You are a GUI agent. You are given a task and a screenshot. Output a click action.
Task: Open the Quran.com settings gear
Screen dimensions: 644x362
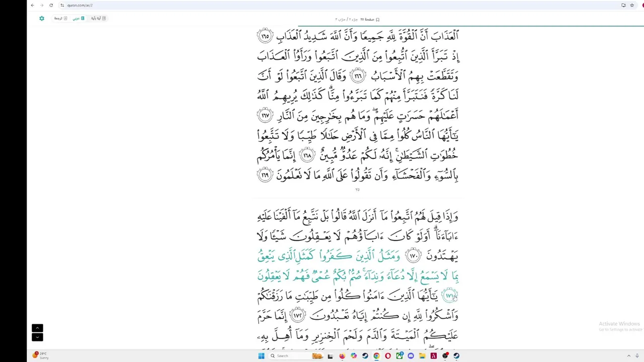pos(42,18)
